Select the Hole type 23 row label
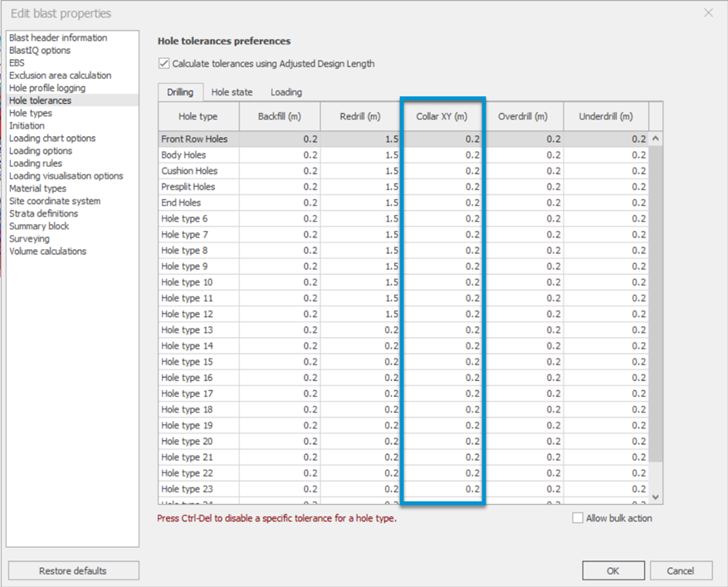This screenshot has width=728, height=587. click(198, 488)
